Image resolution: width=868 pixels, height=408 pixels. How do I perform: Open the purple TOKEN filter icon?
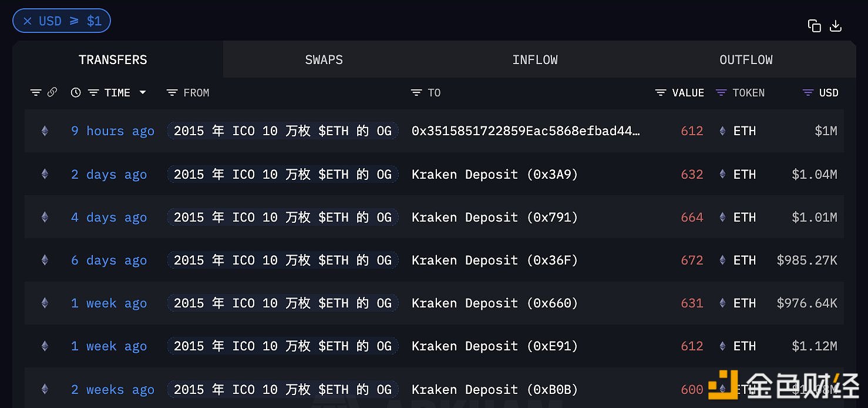coord(721,93)
